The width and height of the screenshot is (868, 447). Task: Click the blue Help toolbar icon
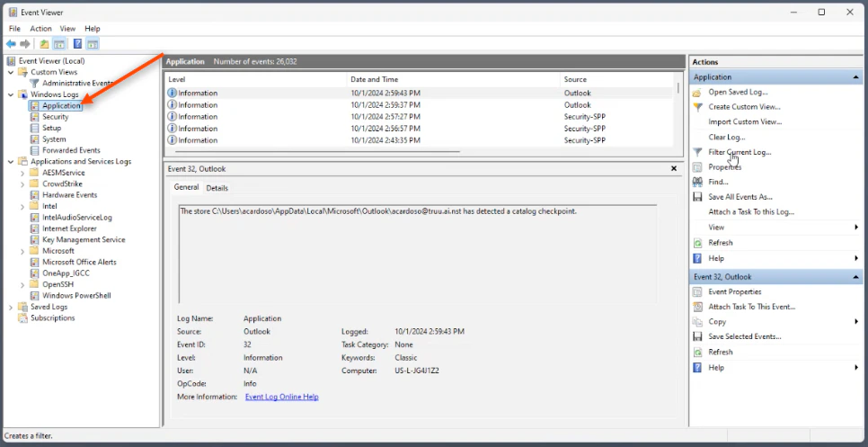point(77,44)
